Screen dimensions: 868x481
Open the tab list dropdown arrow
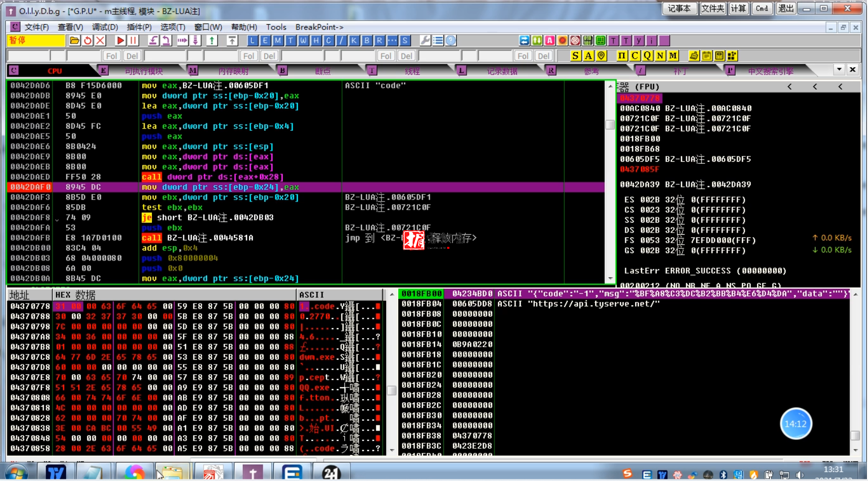pyautogui.click(x=839, y=69)
